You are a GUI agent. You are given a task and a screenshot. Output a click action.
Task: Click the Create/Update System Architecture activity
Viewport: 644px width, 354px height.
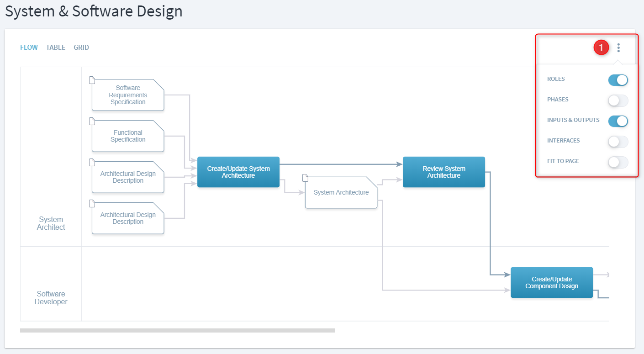[x=238, y=172]
